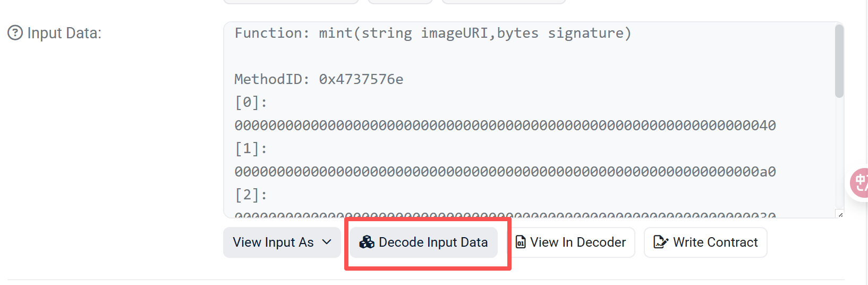Click the [0]: parameter label
Screen dimensions: 868x285
click(x=251, y=102)
